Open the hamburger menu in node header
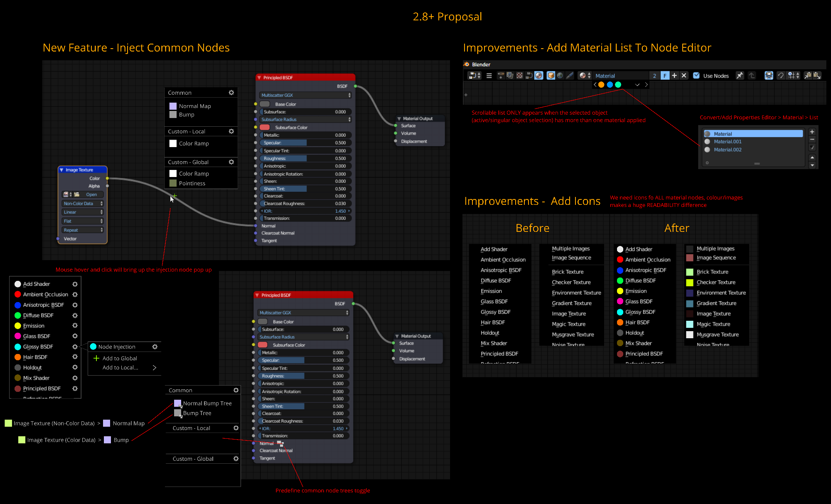 tap(489, 76)
